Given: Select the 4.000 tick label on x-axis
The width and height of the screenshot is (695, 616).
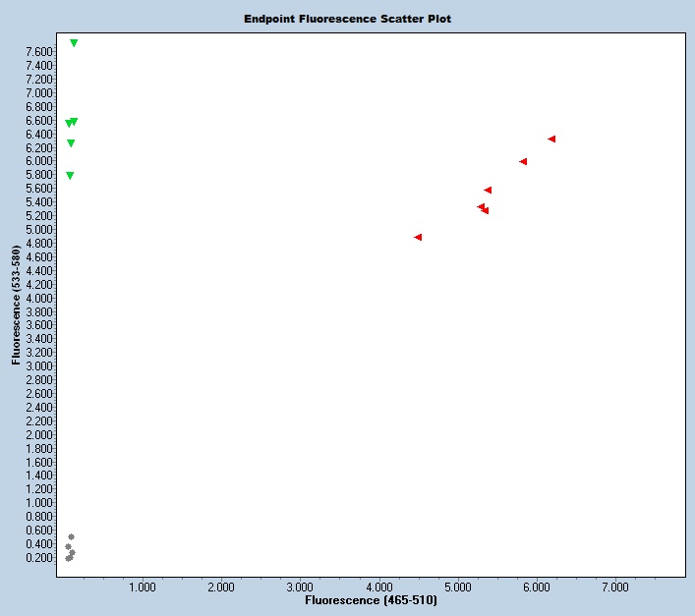Looking at the screenshot, I should tap(378, 588).
